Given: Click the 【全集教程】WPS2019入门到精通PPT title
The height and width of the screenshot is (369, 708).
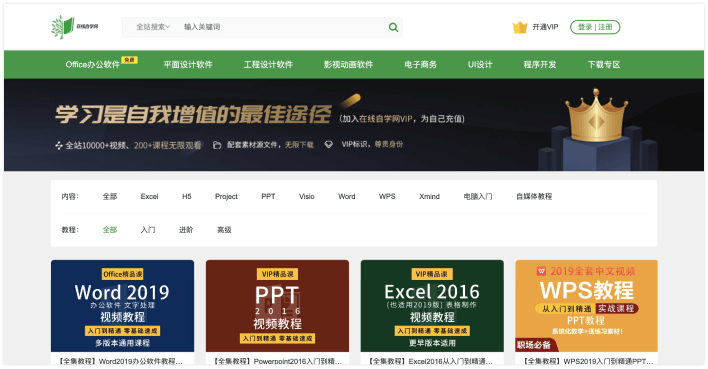Looking at the screenshot, I should [588, 361].
